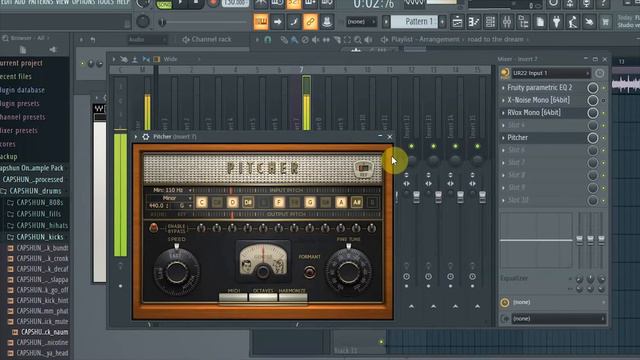
Task: Open the Mixer view icon in toolbar
Action: [507, 22]
